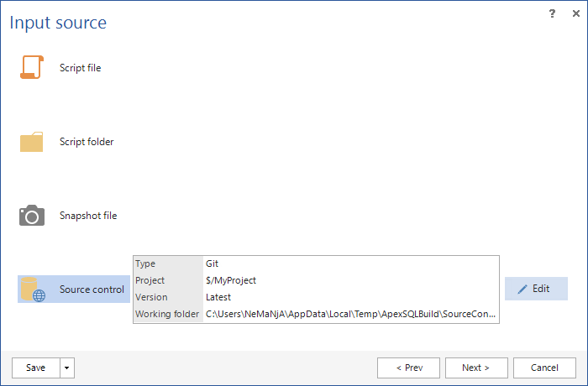The width and height of the screenshot is (588, 386).
Task: Cancel the input source wizard
Action: click(x=545, y=368)
